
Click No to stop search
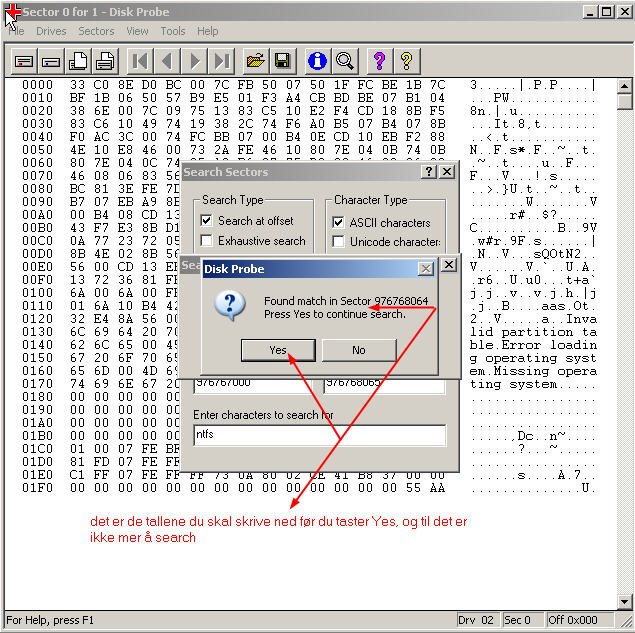[359, 350]
